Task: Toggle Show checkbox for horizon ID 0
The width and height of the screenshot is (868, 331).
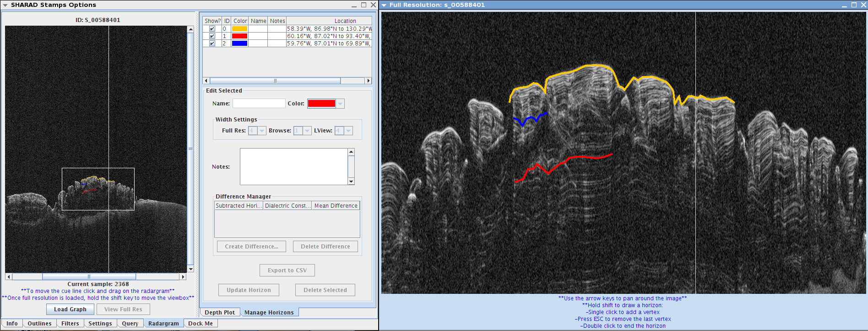Action: [212, 29]
